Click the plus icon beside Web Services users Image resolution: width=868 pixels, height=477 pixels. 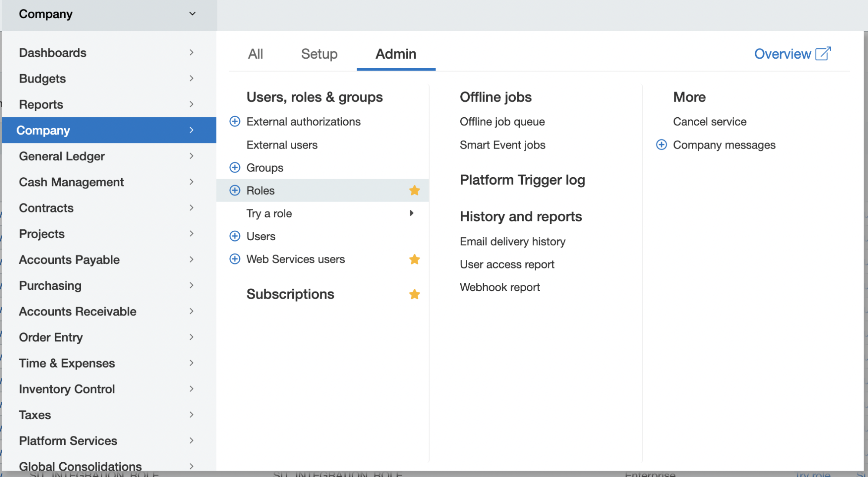click(x=234, y=259)
